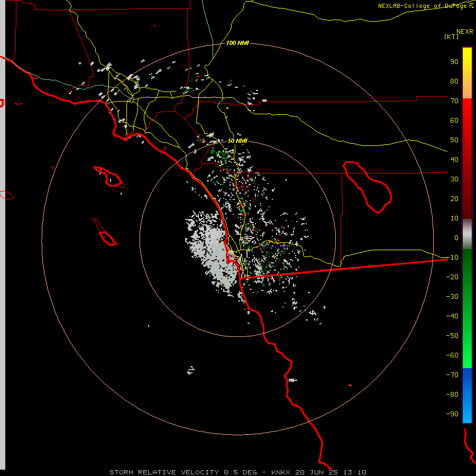
Task: Click the positive 40 knot scale value
Action: click(454, 159)
